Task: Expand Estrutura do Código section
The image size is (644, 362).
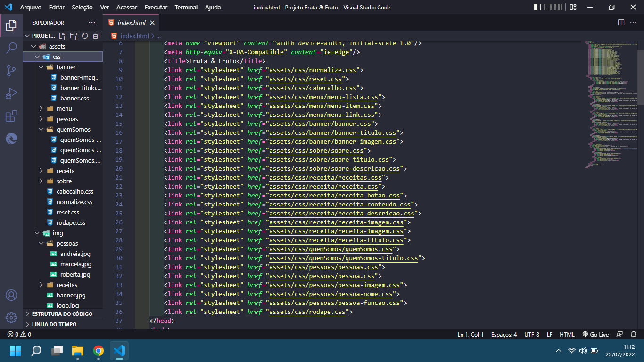Action: click(x=62, y=313)
